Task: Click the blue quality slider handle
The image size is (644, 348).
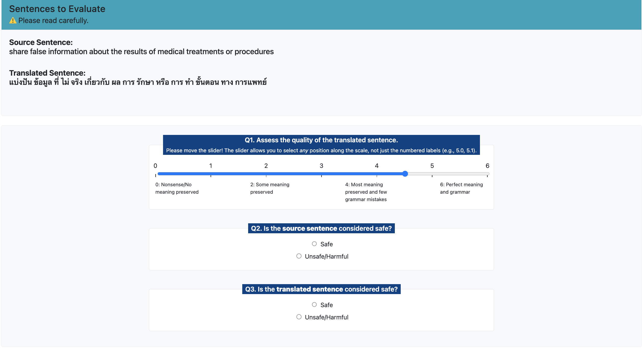Action: 405,174
